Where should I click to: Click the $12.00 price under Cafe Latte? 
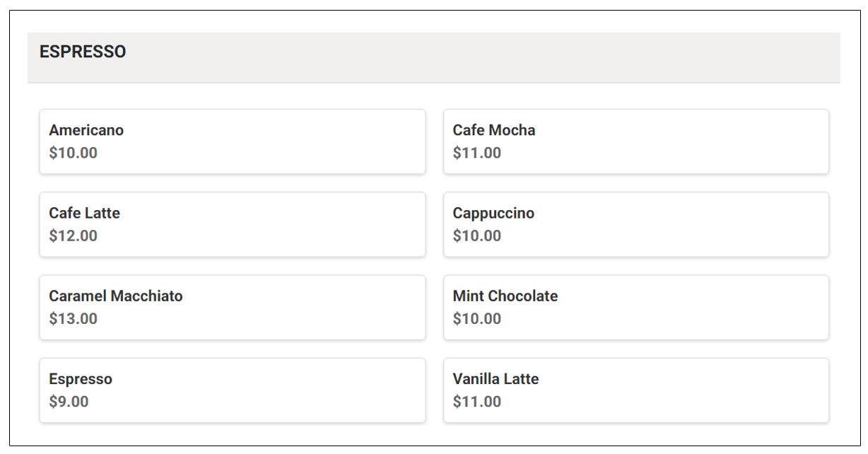click(x=74, y=235)
